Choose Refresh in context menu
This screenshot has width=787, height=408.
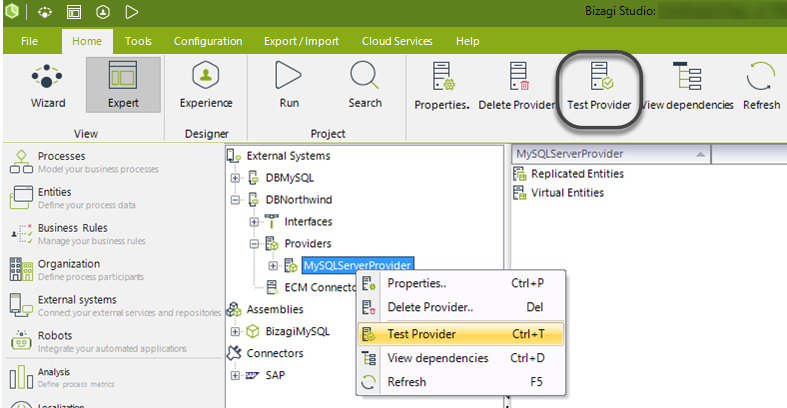pyautogui.click(x=462, y=382)
